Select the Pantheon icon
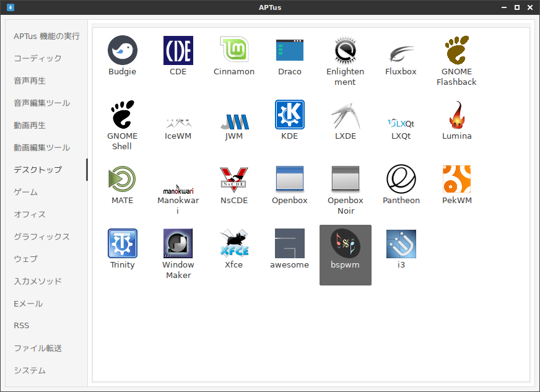 (x=401, y=179)
